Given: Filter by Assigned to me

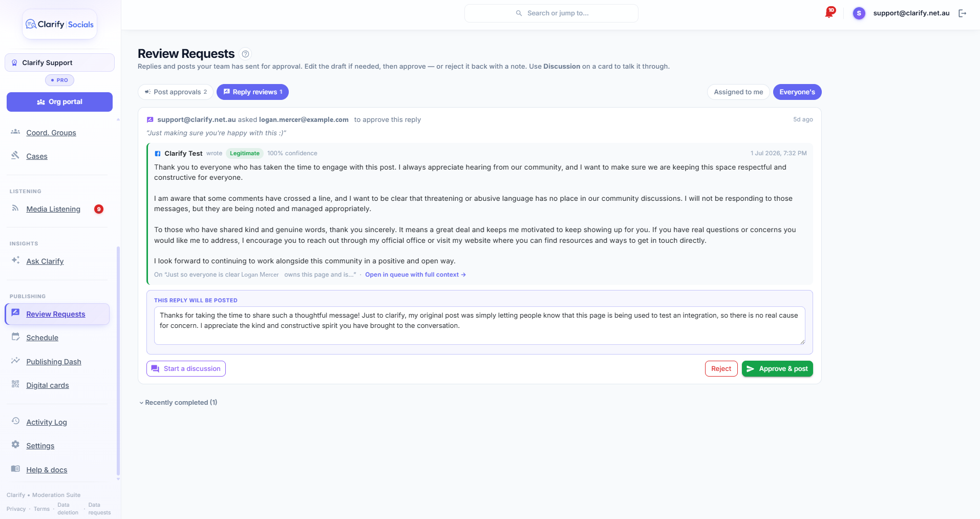Looking at the screenshot, I should click(738, 92).
